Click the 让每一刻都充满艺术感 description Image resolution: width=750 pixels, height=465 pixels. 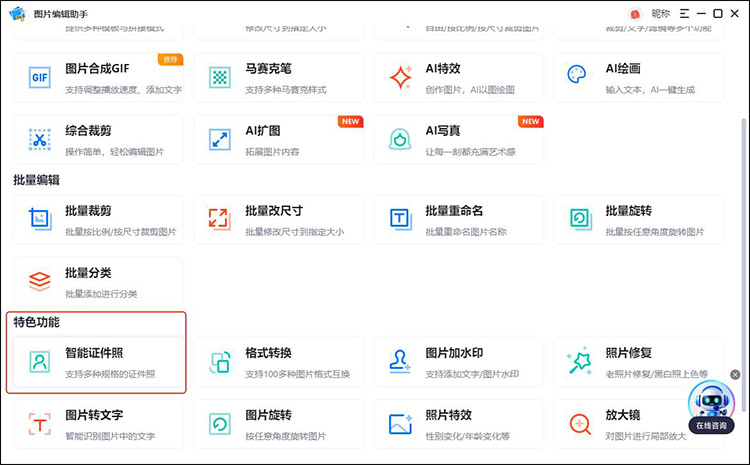pyautogui.click(x=470, y=152)
